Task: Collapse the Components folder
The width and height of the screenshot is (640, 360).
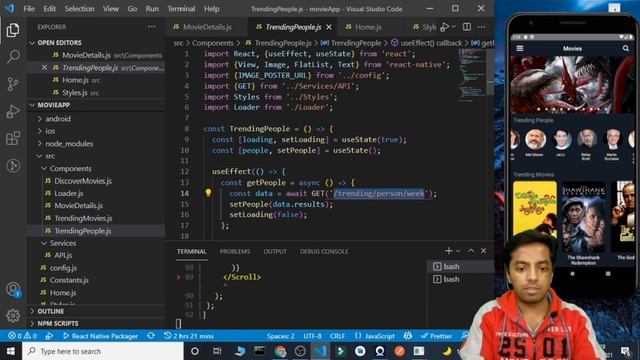Action: click(70, 169)
